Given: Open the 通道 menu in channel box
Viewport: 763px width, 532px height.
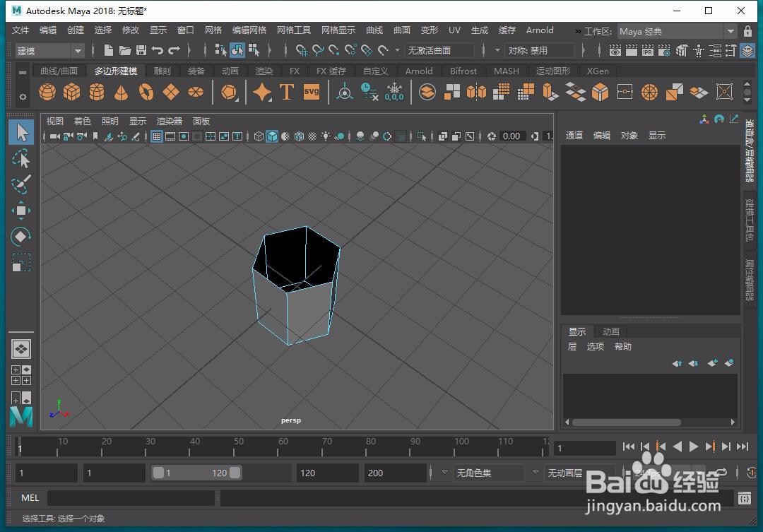Looking at the screenshot, I should click(x=574, y=136).
